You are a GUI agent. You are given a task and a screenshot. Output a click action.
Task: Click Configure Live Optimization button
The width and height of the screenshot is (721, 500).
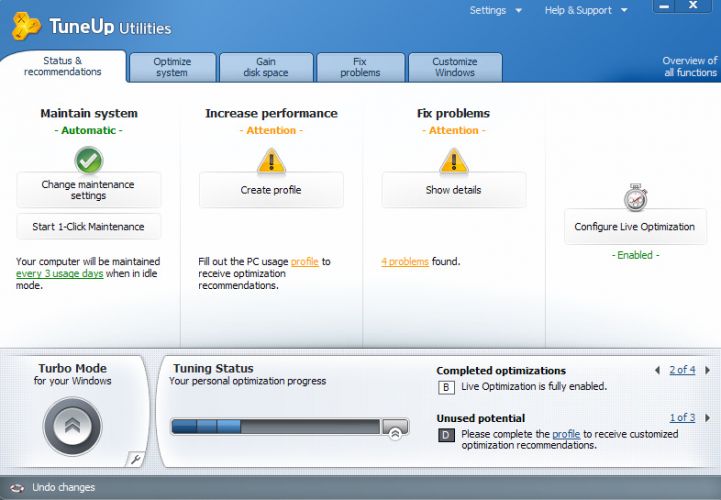tap(635, 227)
